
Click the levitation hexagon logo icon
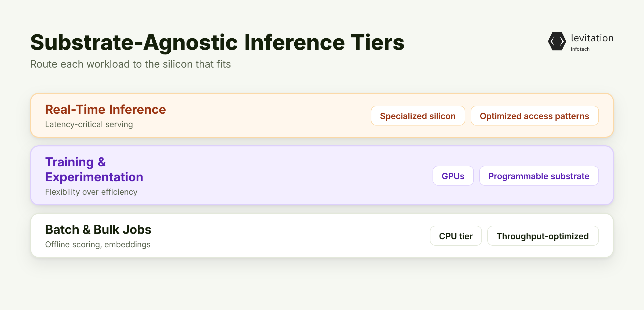pyautogui.click(x=557, y=41)
